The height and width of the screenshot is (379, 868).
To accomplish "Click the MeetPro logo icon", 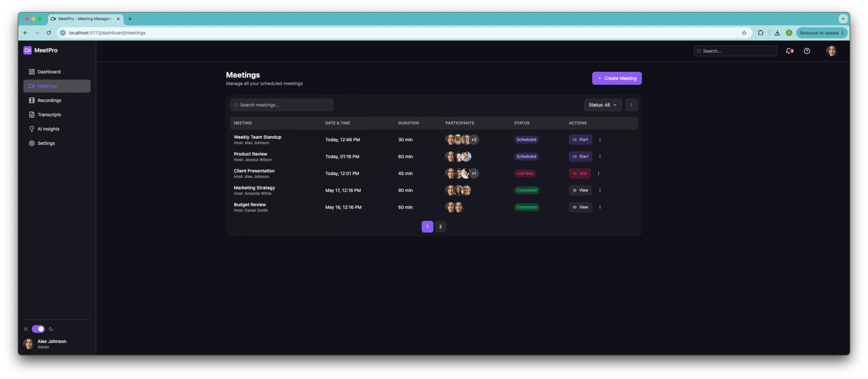I will tap(28, 50).
